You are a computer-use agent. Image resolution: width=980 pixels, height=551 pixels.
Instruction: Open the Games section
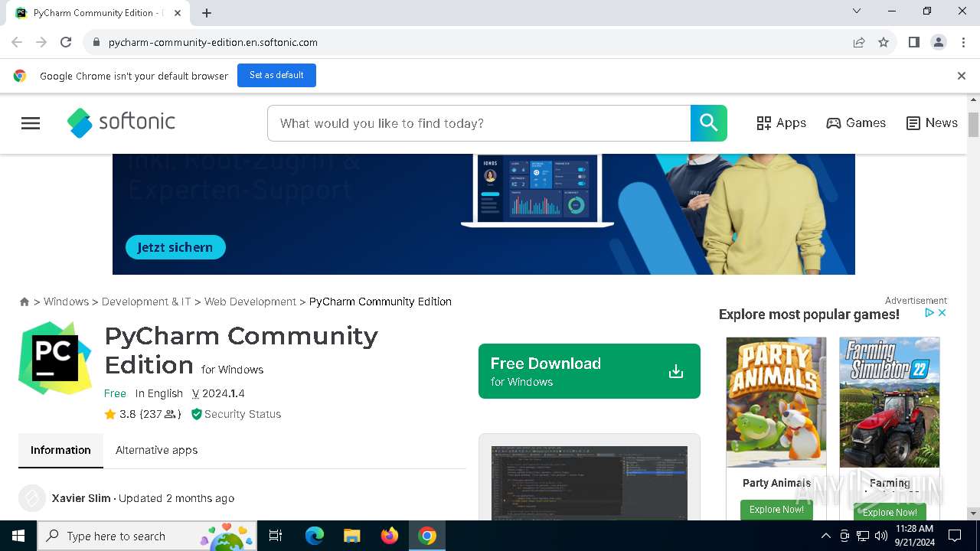856,123
